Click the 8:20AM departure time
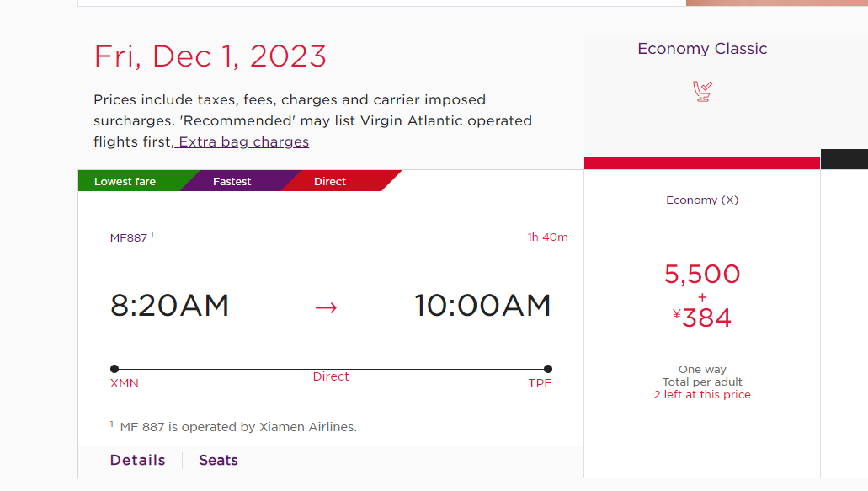Image resolution: width=868 pixels, height=491 pixels. [x=169, y=306]
